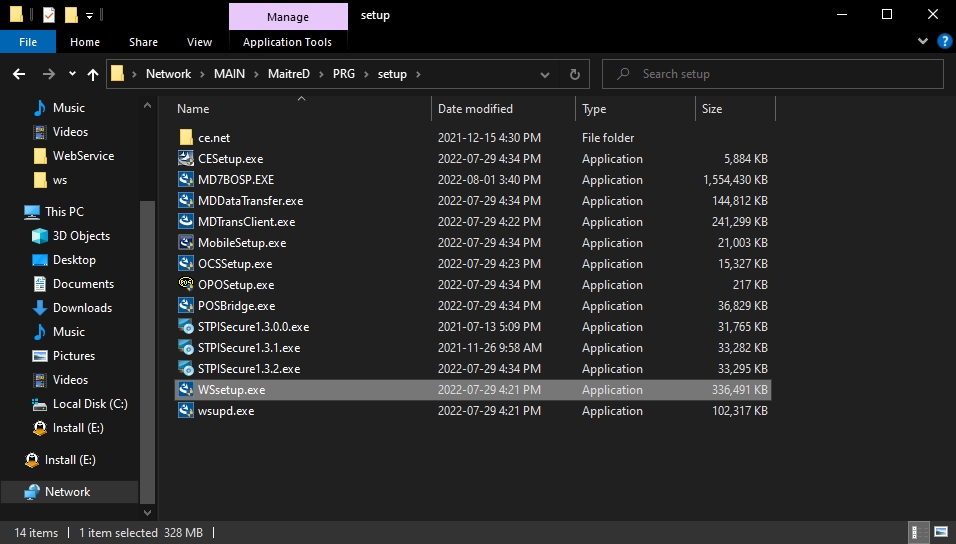Click the WSsetup.exe file icon
This screenshot has width=956, height=544.
[x=186, y=390]
